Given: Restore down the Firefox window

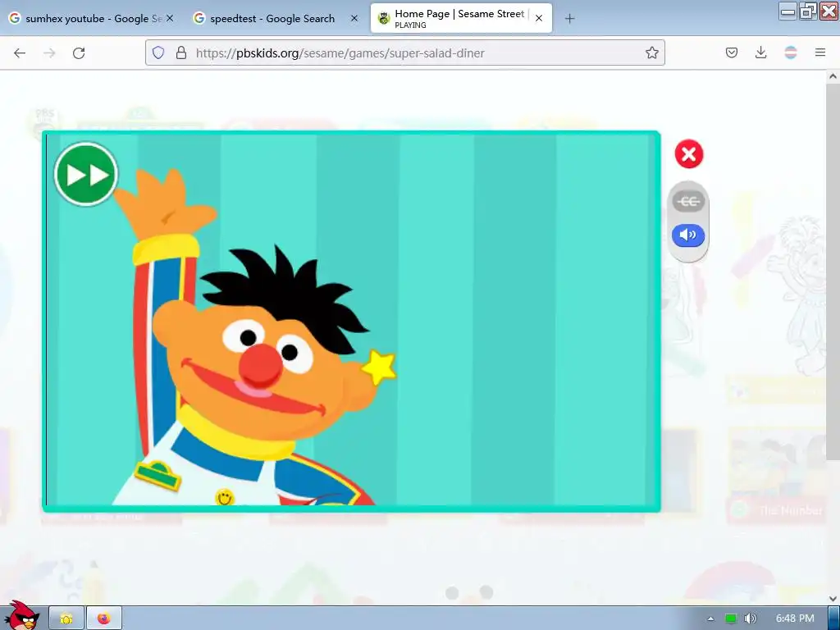Looking at the screenshot, I should pos(808,11).
